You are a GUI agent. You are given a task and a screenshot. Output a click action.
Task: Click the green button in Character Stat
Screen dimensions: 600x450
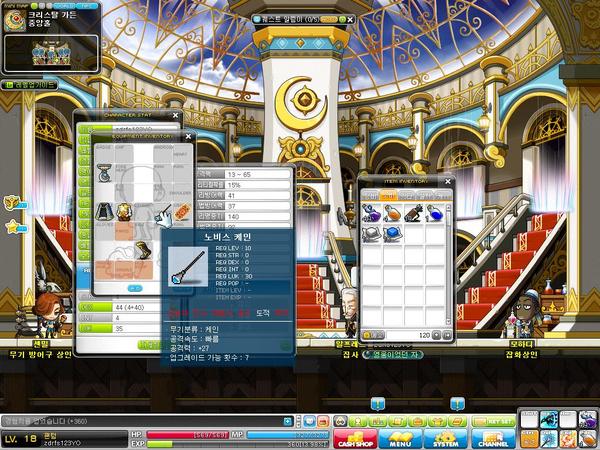click(x=149, y=345)
